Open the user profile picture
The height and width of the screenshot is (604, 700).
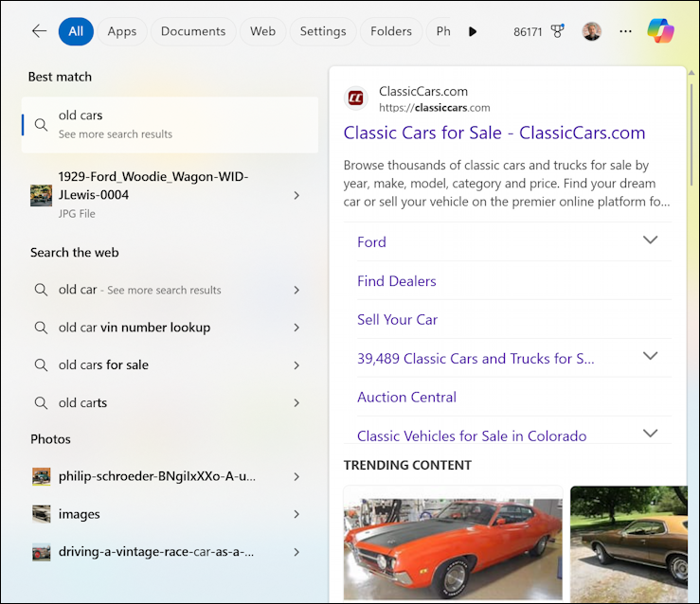[x=592, y=31]
